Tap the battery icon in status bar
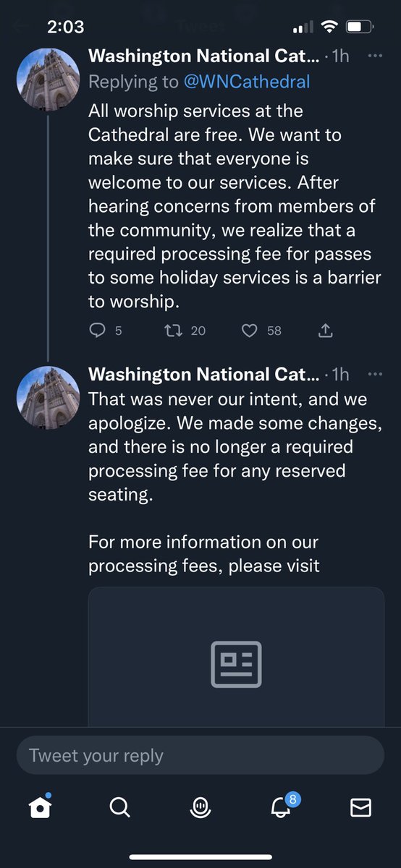Viewport: 401px width, 868px height. 358,27
